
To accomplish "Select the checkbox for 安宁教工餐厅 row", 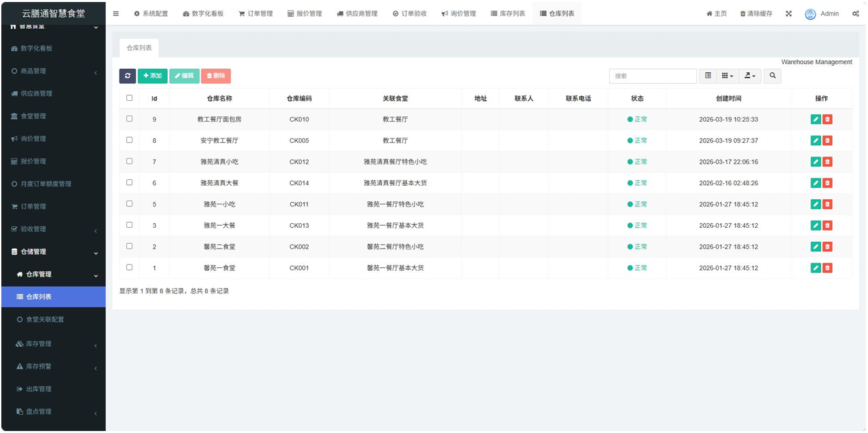I will pos(129,140).
